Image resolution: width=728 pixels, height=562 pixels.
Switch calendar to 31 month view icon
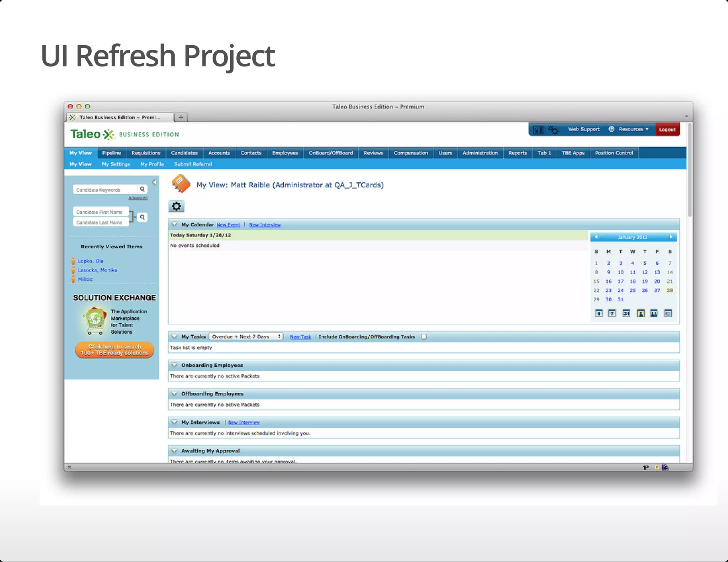point(626,313)
